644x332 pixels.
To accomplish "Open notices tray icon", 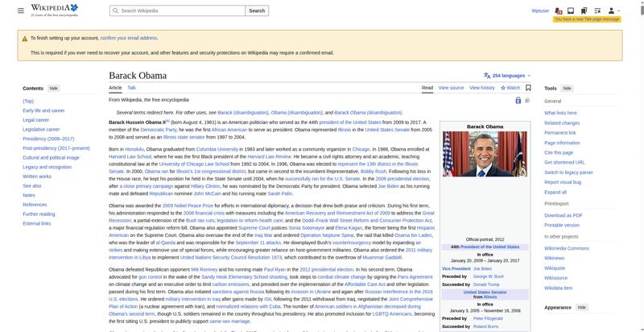I will (x=571, y=10).
